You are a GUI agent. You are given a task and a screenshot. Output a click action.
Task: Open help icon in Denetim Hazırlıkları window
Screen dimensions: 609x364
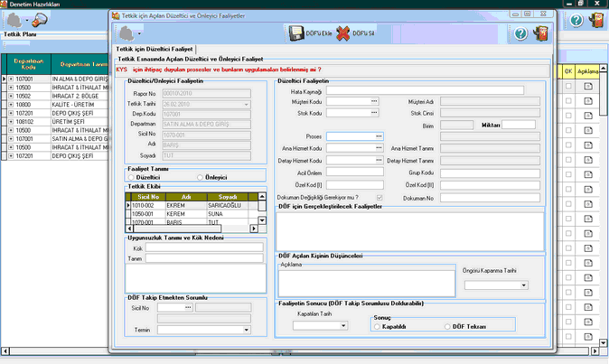(576, 20)
